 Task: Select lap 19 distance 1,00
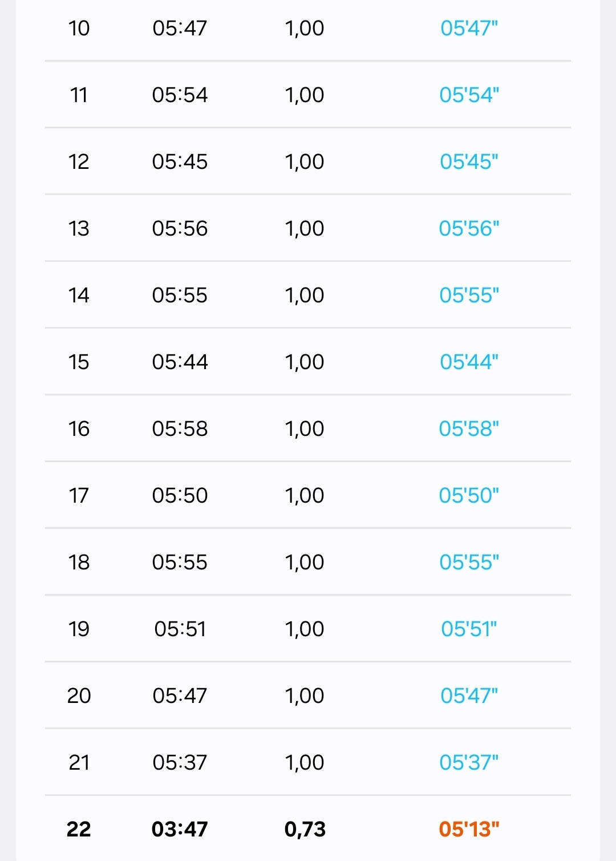tap(305, 629)
